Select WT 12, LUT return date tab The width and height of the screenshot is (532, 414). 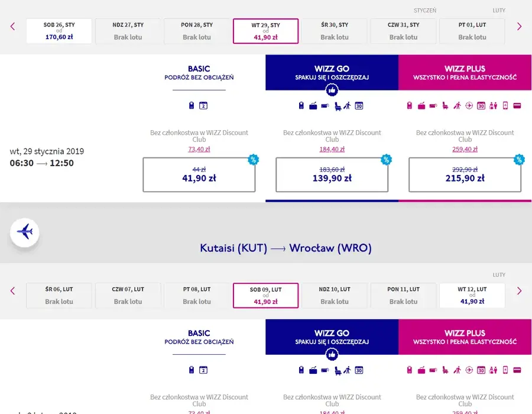coord(472,296)
